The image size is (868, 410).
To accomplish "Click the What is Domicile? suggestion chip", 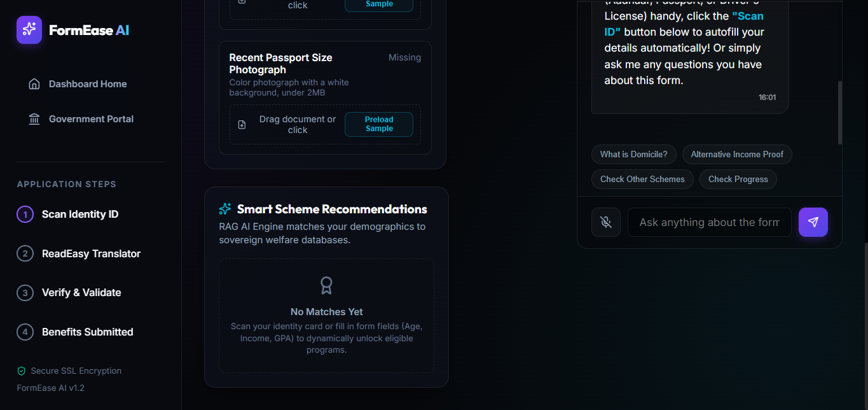I will pyautogui.click(x=634, y=154).
